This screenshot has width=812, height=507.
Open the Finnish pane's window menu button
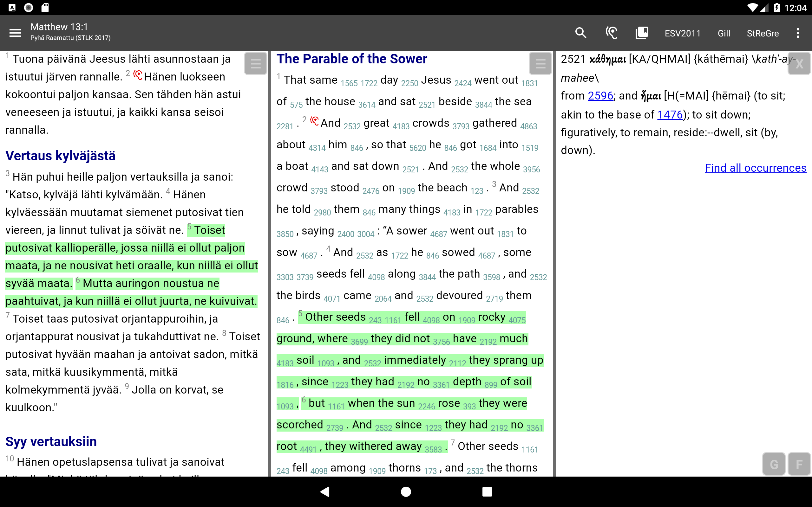pos(255,63)
